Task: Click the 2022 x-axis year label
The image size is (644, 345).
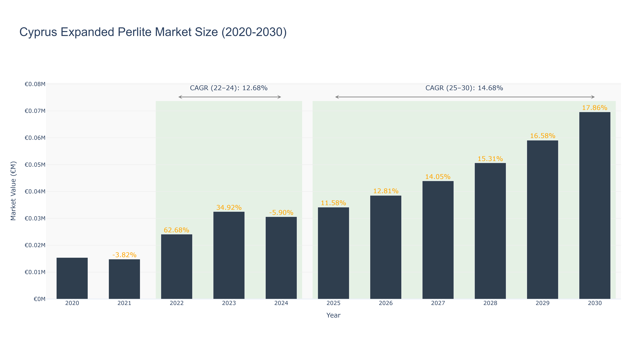Action: click(177, 303)
